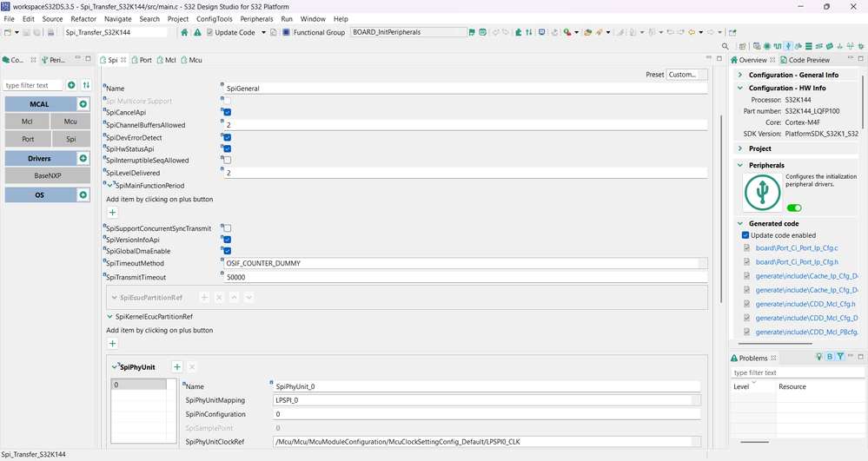Image resolution: width=868 pixels, height=461 pixels.
Task: Click the green add button beside Drivers
Action: click(x=83, y=158)
